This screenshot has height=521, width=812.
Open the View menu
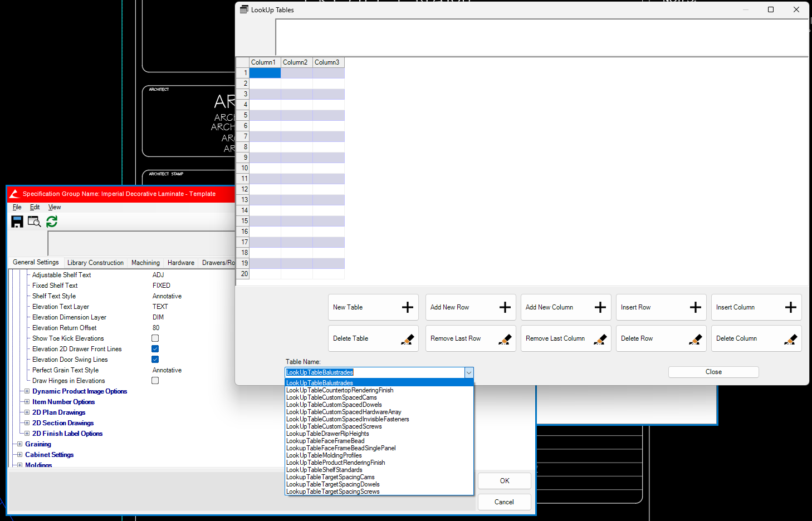[x=55, y=207]
